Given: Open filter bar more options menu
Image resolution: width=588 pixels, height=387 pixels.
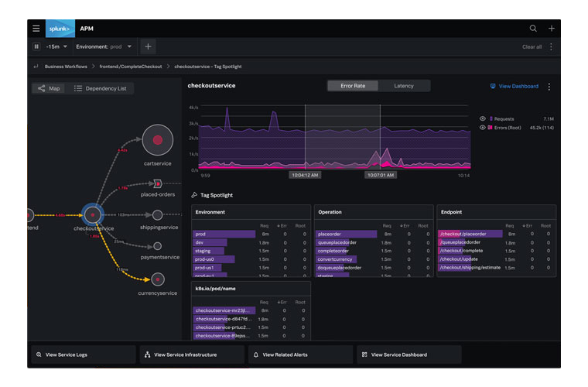Looking at the screenshot, I should pyautogui.click(x=551, y=47).
